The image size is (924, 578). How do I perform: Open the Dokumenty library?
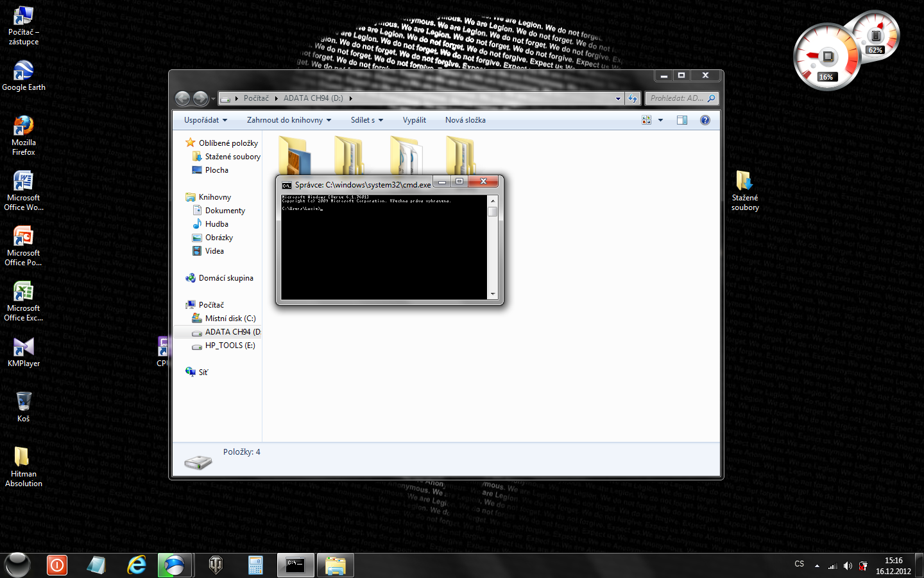click(x=219, y=211)
